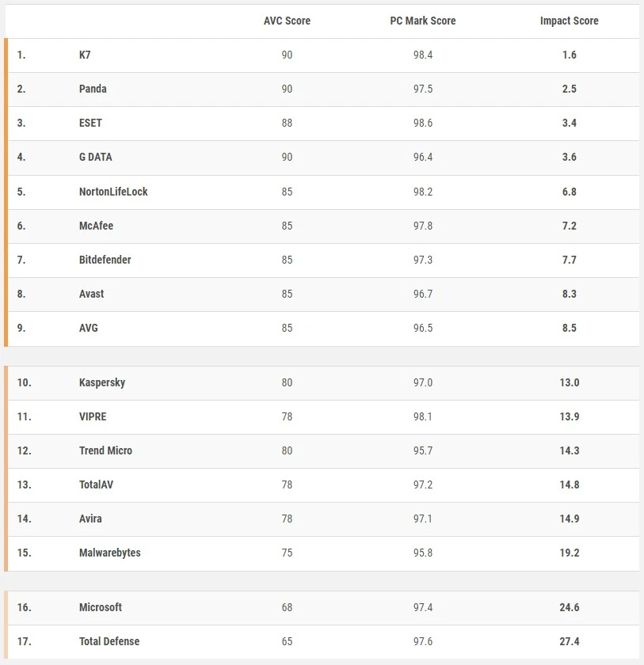Click the PC Mark Score column header
This screenshot has height=665, width=644.
pyautogui.click(x=423, y=21)
